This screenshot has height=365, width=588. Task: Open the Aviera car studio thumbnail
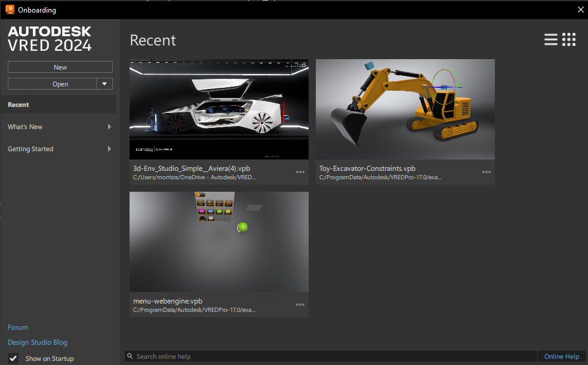[x=219, y=109]
